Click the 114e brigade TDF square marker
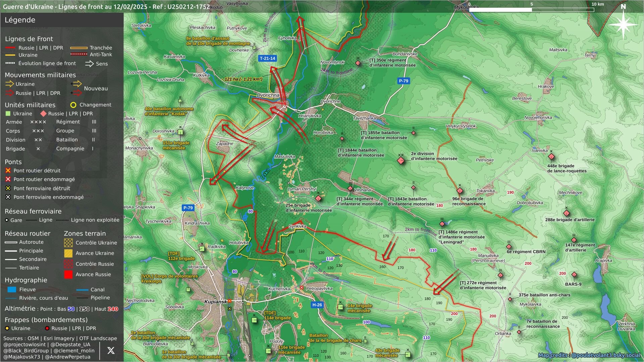 pos(254,320)
